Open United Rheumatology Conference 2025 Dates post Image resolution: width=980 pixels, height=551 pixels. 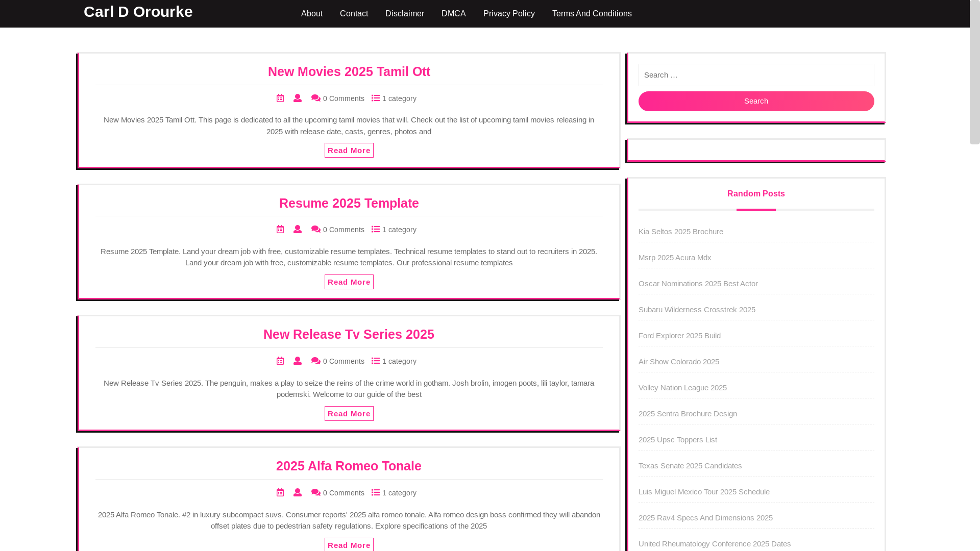point(715,544)
